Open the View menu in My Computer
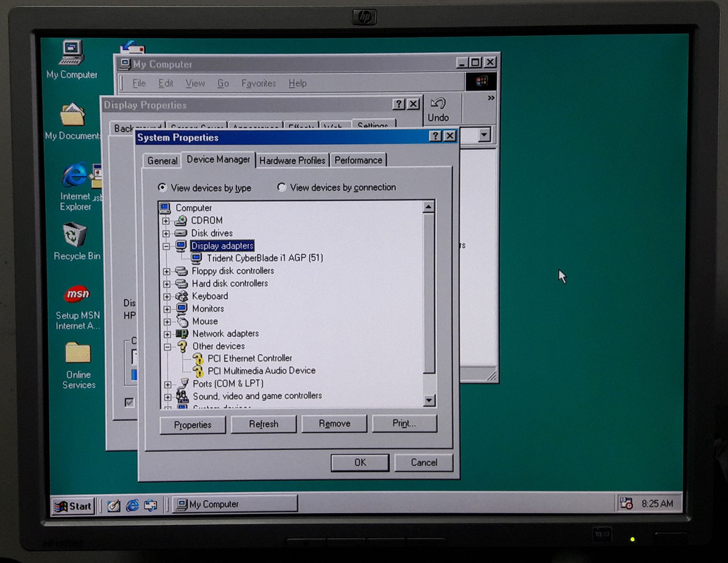 [195, 83]
